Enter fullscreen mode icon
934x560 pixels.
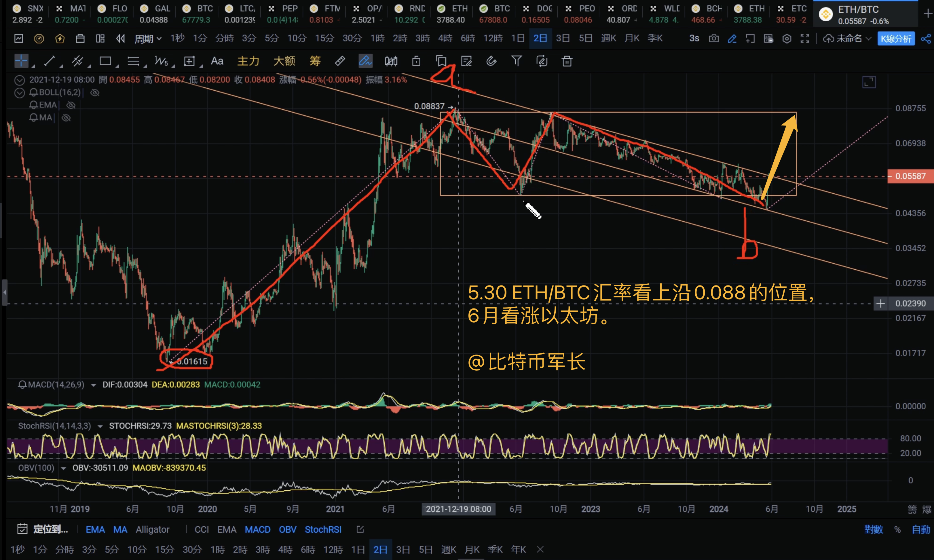pyautogui.click(x=805, y=39)
